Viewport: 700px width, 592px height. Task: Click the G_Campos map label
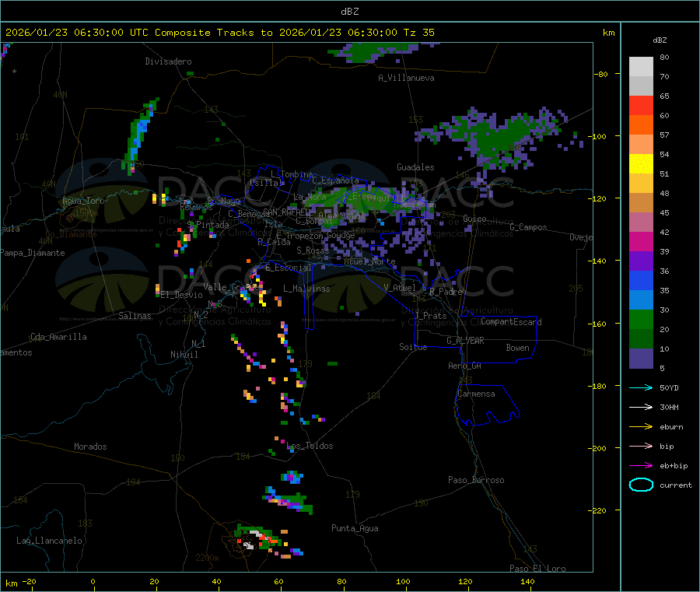coord(528,227)
